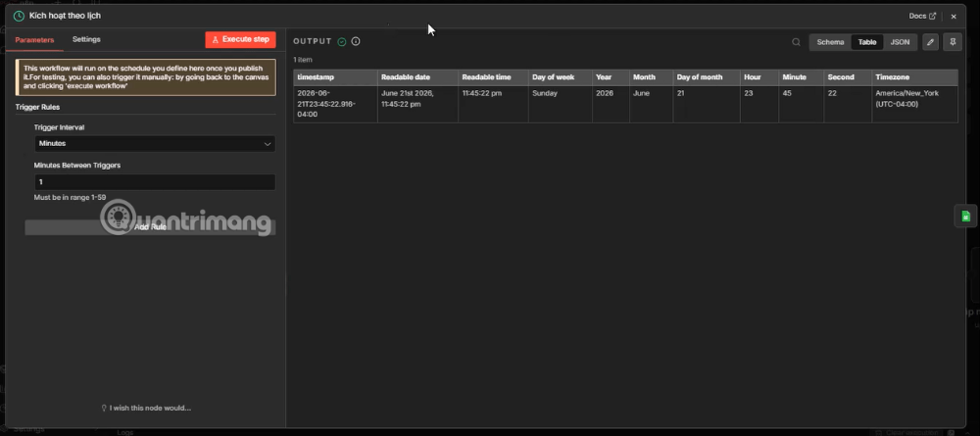Click the Minutes Between Triggers input field
Screen dimensions: 980x436
155,182
